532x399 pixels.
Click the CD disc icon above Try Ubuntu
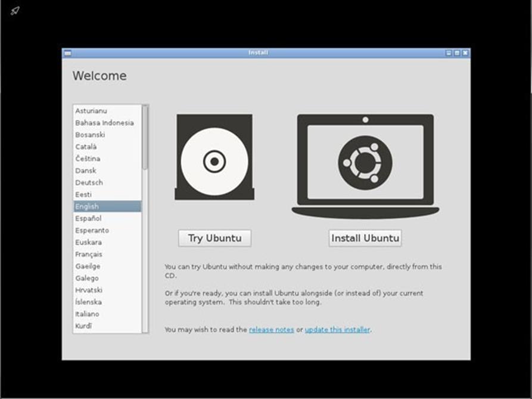point(214,157)
